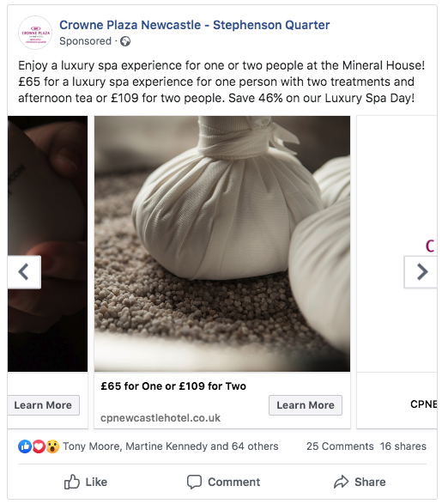The width and height of the screenshot is (442, 504).
Task: Click the Crowne Plaza profile logo
Action: click(x=35, y=33)
